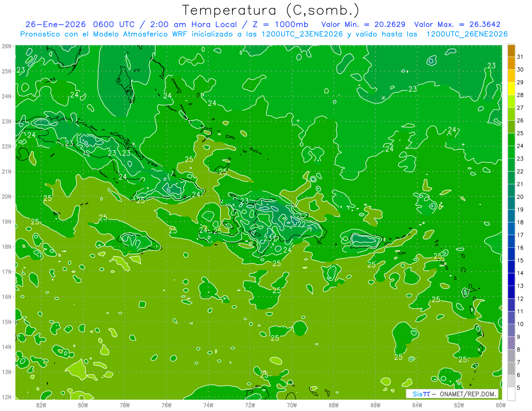This screenshot has height=411, width=532.
Task: Click the latitude axis label 22N
Action: pos(7,146)
